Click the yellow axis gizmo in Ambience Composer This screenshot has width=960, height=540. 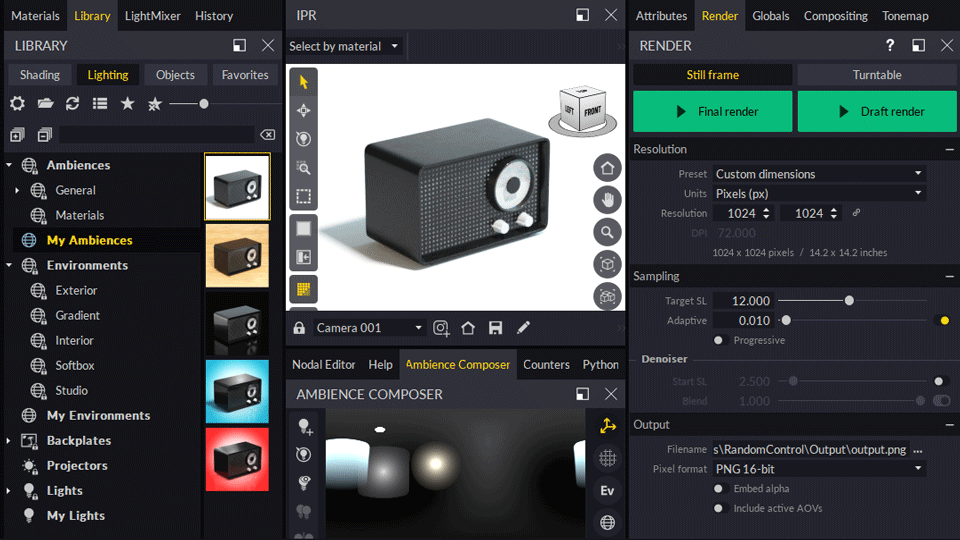[x=607, y=426]
